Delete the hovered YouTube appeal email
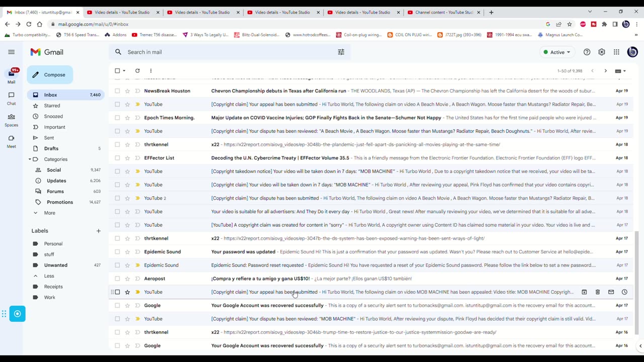This screenshot has height=362, width=644. 598,292
